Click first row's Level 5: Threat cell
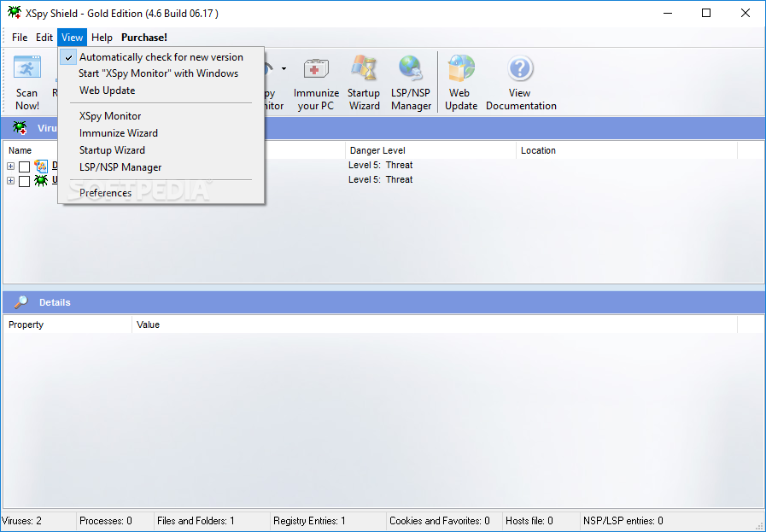 coord(381,165)
